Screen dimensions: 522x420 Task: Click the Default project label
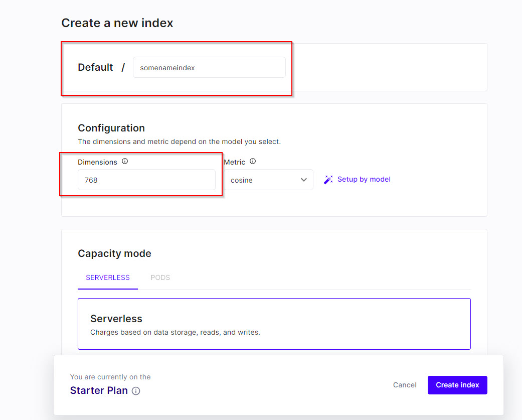pos(96,67)
